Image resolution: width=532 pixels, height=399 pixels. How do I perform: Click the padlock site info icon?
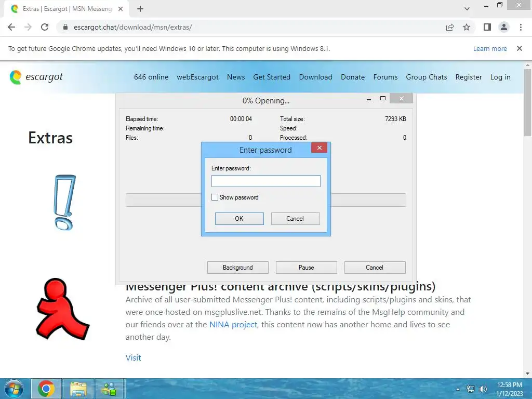pyautogui.click(x=65, y=27)
